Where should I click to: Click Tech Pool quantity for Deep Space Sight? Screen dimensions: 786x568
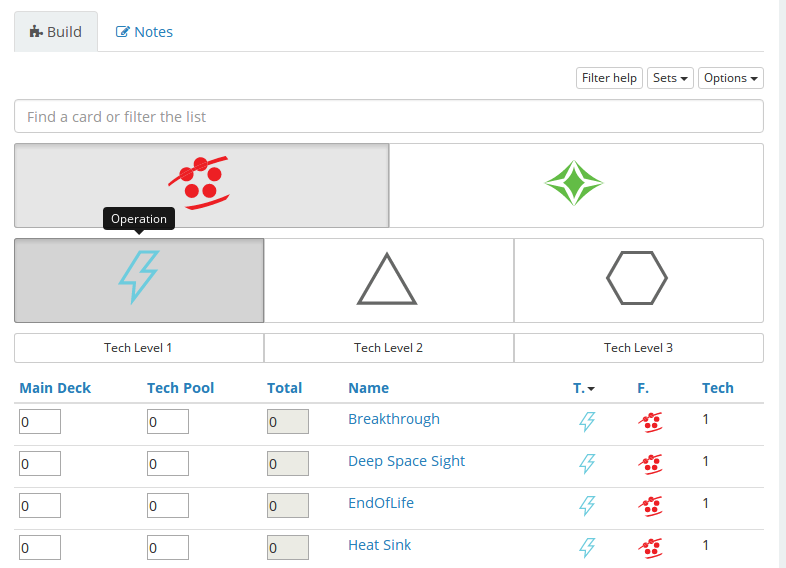click(168, 464)
